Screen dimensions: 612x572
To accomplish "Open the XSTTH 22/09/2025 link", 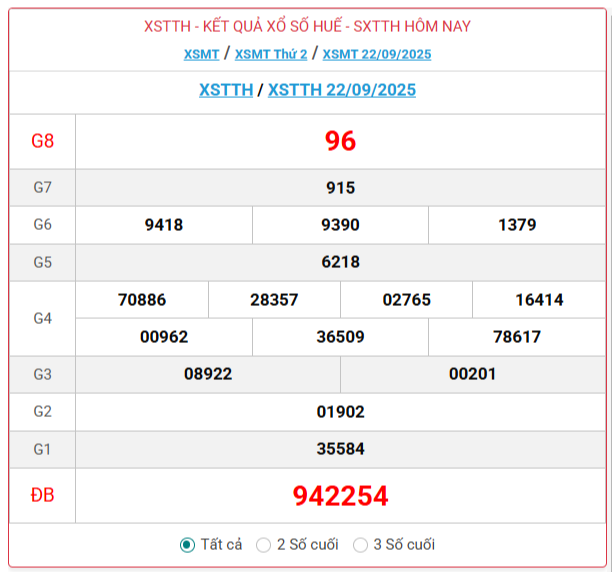I will click(342, 90).
